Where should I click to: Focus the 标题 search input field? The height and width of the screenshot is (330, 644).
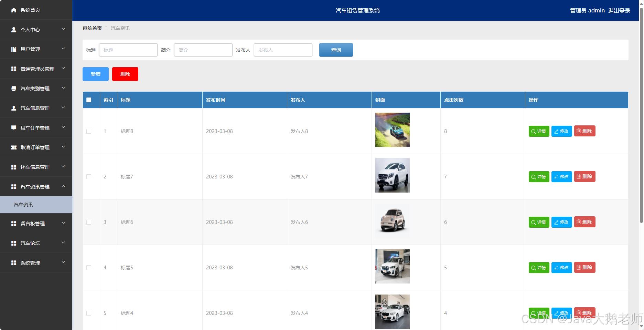click(128, 50)
